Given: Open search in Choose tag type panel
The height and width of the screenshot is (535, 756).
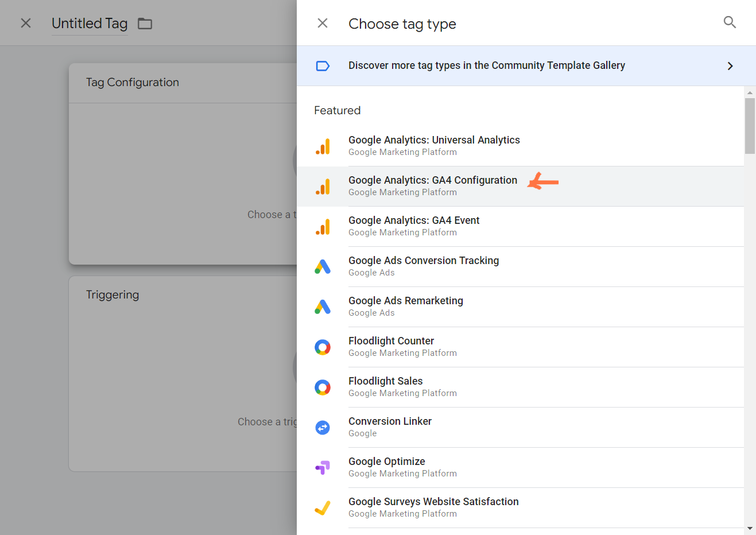Looking at the screenshot, I should 730,22.
